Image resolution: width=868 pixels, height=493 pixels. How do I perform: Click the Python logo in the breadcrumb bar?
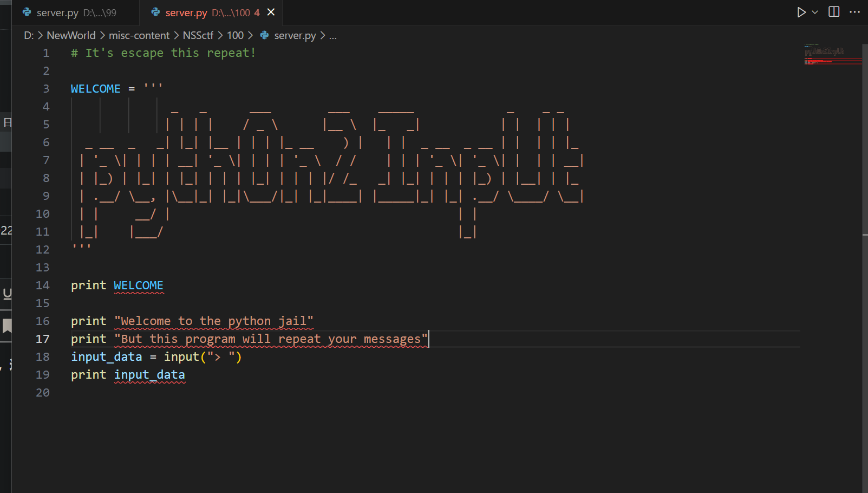[264, 35]
